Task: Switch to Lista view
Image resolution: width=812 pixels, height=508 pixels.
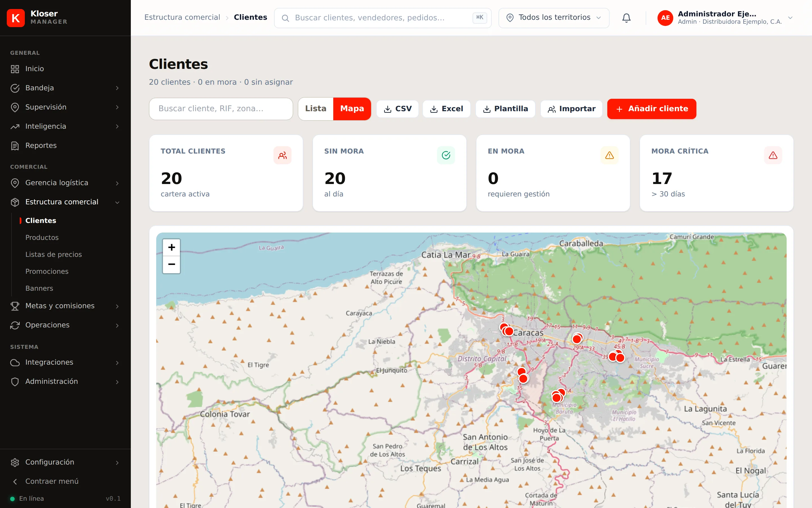Action: click(x=316, y=109)
